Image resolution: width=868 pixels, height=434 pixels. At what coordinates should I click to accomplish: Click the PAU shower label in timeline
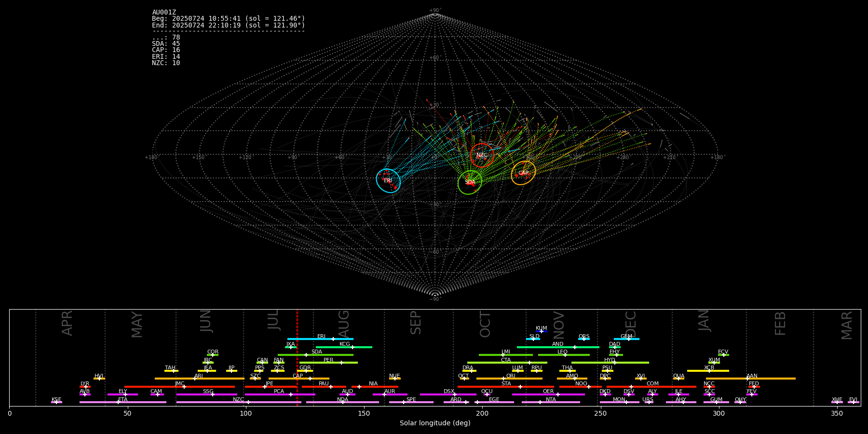[324, 384]
